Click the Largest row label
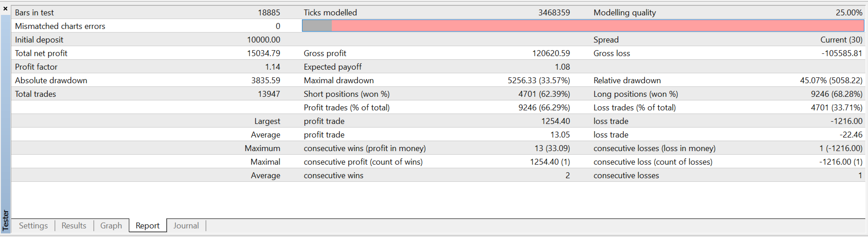 tap(267, 121)
